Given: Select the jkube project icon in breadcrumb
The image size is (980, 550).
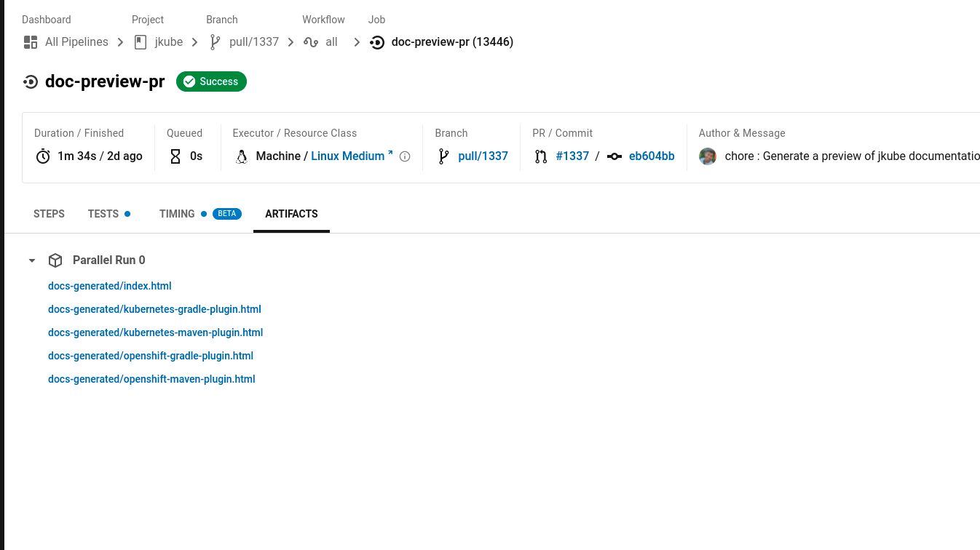Looking at the screenshot, I should coord(140,41).
